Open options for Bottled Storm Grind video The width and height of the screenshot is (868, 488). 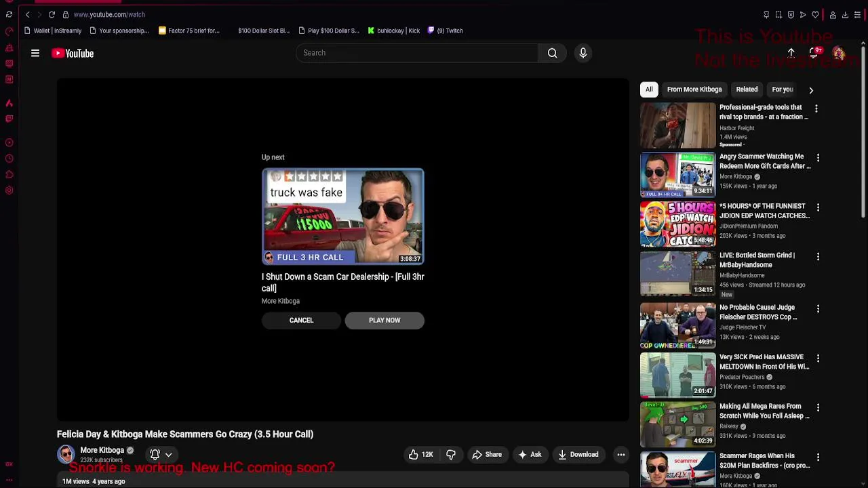[x=818, y=257]
